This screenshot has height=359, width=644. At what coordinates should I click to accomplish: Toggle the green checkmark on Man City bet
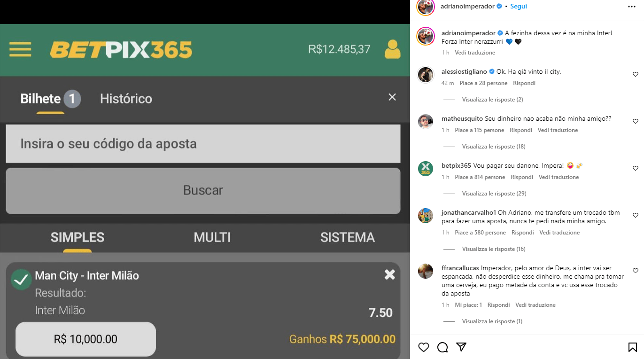pyautogui.click(x=21, y=280)
